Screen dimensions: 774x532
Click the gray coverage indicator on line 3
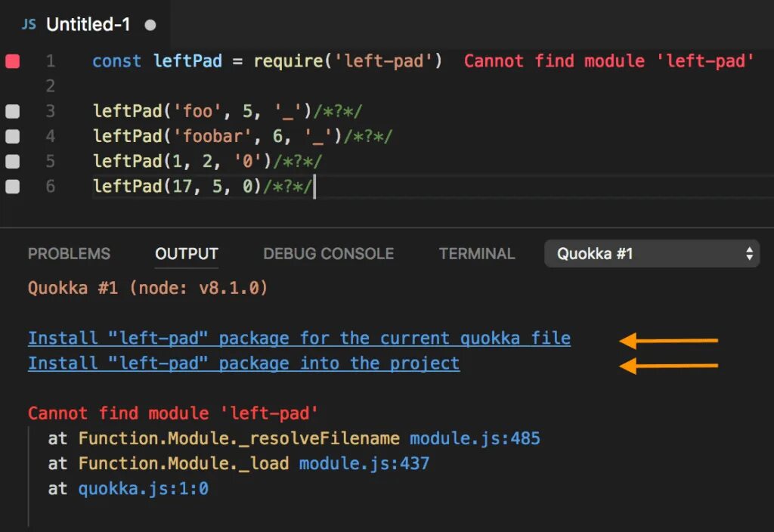pos(12,111)
